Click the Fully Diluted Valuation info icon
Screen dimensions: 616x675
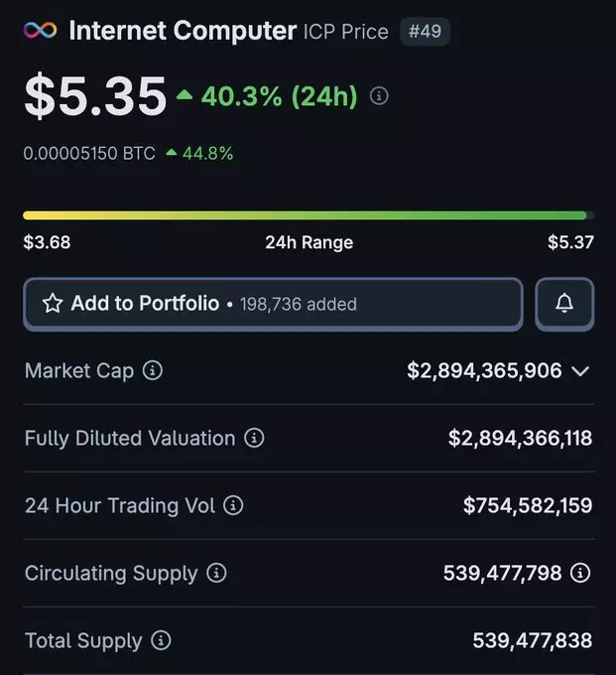point(254,438)
